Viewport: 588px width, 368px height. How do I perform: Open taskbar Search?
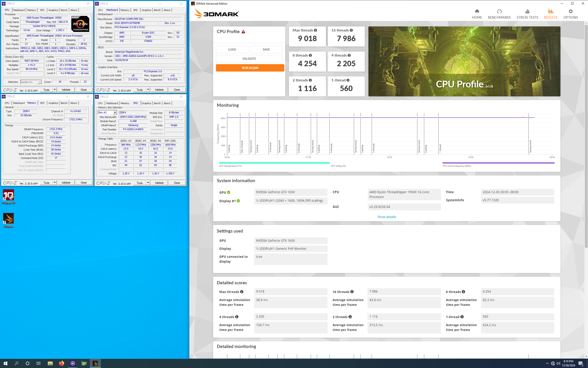(17, 363)
